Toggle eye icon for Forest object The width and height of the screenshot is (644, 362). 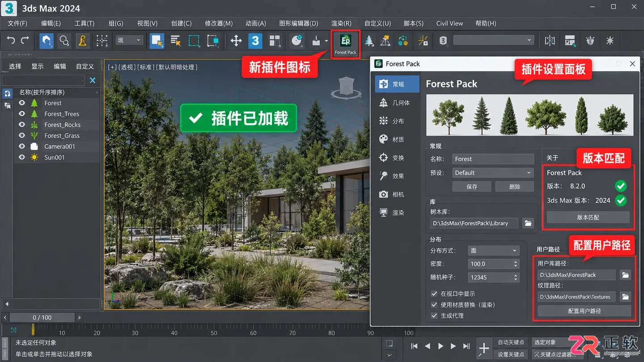[x=21, y=103]
